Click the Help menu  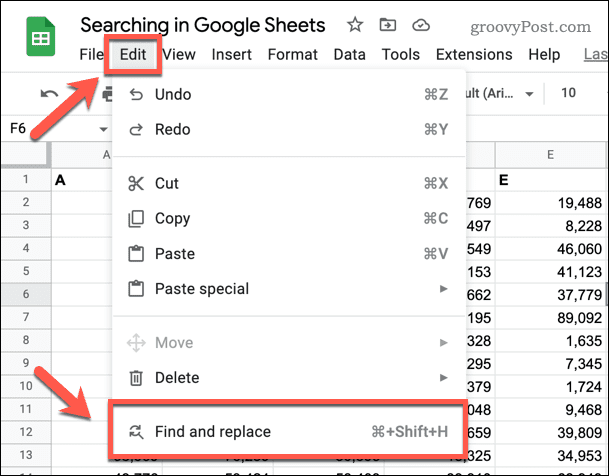pos(544,54)
